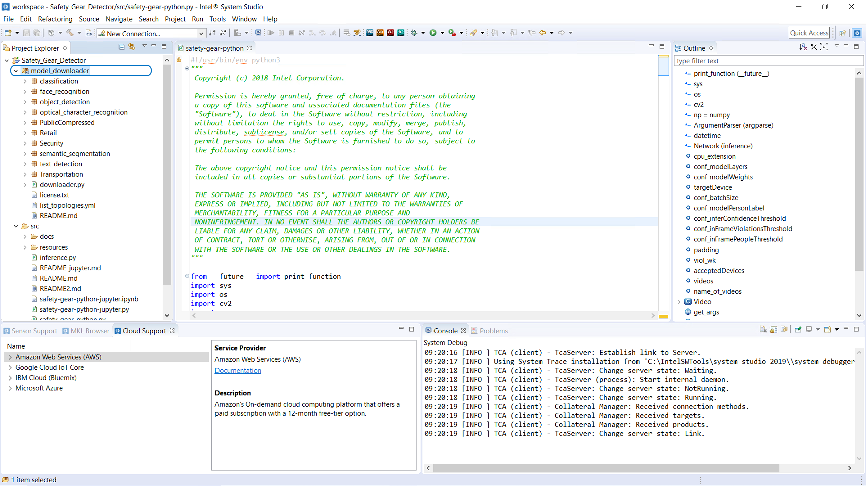Click the Terminate stop icon
This screenshot has width=868, height=486.
292,33
